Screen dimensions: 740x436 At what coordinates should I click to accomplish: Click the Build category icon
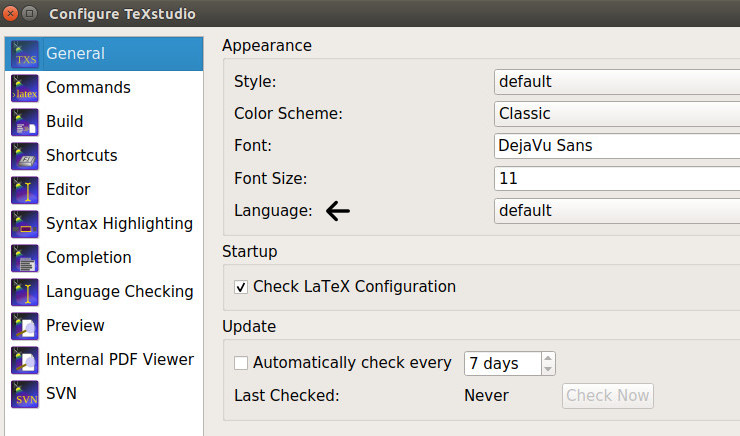(25, 122)
